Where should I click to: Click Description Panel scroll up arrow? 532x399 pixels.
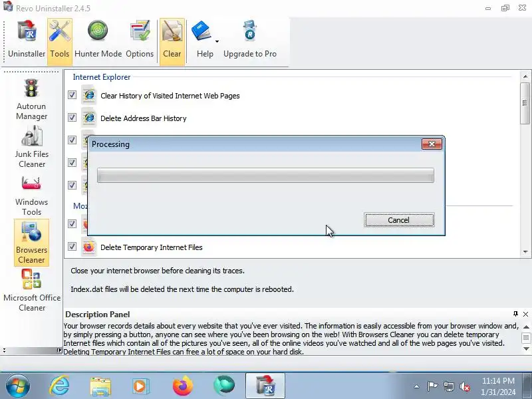526,327
